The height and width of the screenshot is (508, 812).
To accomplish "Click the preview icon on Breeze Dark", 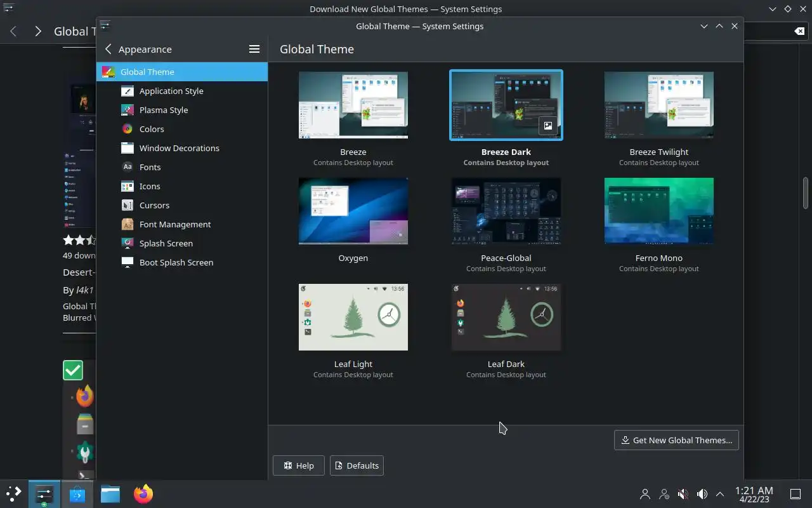I will [x=548, y=126].
